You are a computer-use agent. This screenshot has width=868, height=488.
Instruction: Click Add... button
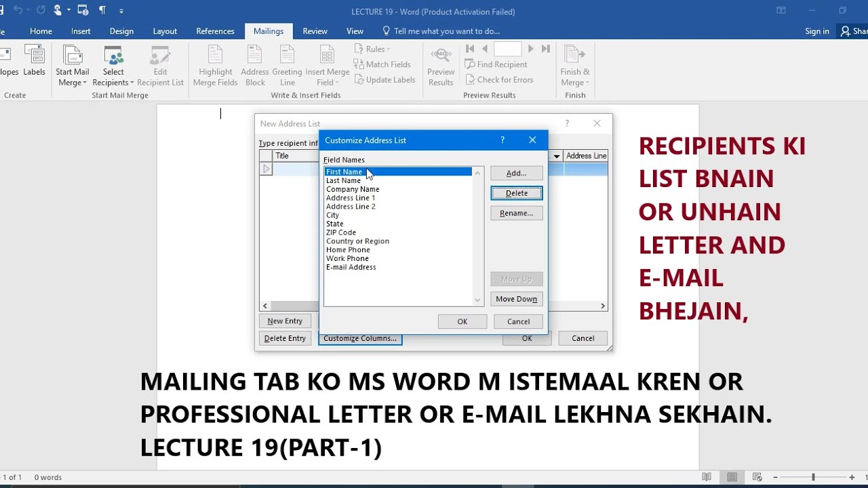(516, 173)
